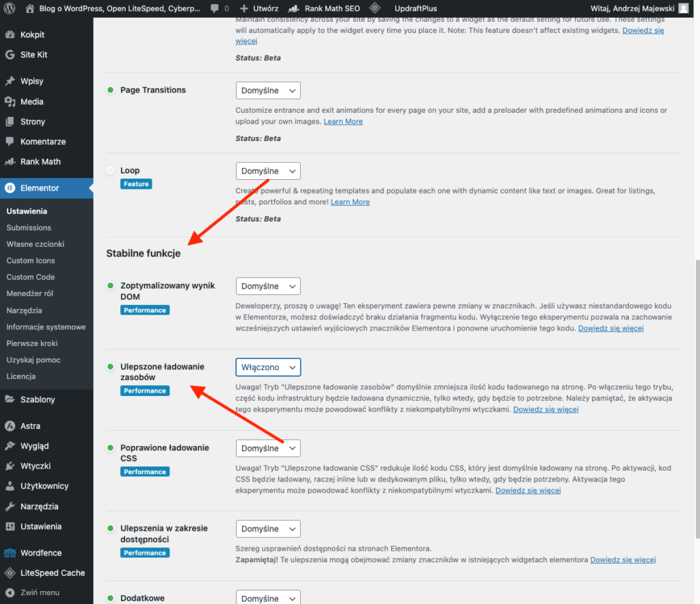This screenshot has height=604, width=700.
Task: Click Dowiedz się więcej under Ulepszenia dostępności
Action: point(623,560)
